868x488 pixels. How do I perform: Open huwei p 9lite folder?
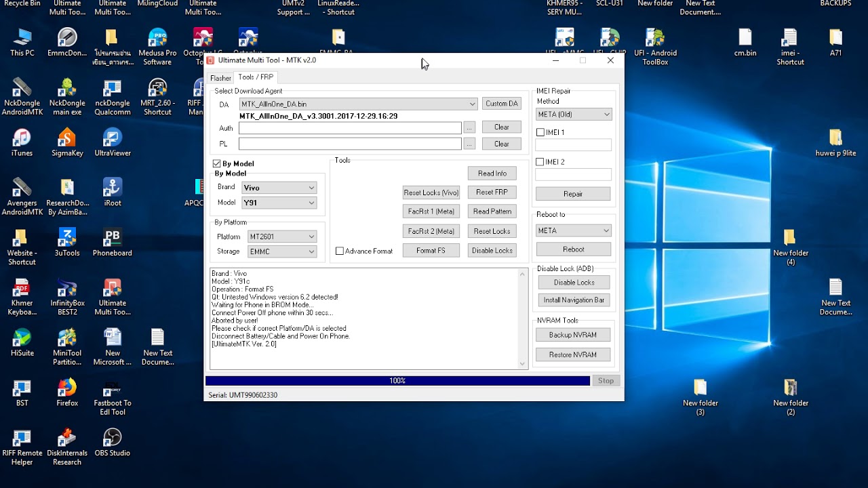pos(835,142)
